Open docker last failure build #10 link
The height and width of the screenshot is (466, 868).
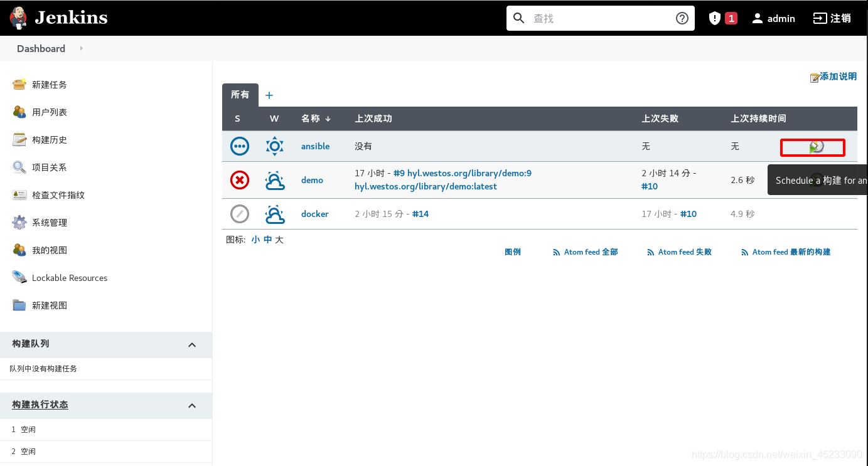[x=689, y=214]
